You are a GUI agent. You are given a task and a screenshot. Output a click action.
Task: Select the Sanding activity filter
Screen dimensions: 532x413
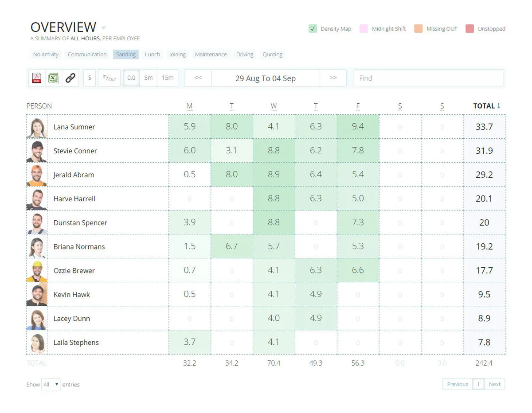pyautogui.click(x=126, y=55)
